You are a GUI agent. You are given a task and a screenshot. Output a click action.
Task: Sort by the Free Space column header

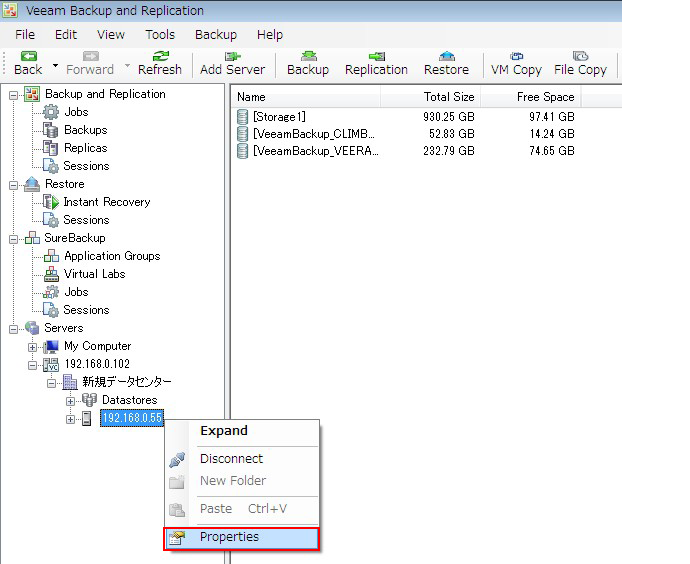pos(531,97)
